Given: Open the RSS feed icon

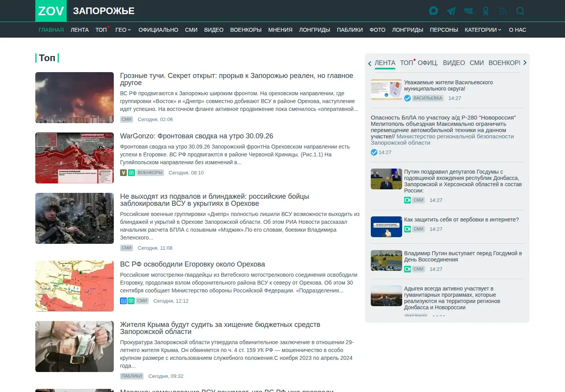Looking at the screenshot, I should pyautogui.click(x=503, y=11).
